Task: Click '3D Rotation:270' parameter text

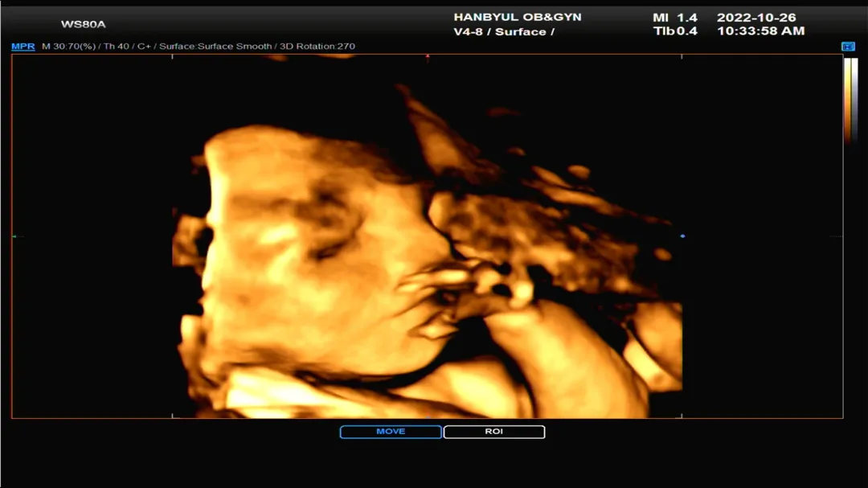Action: point(317,47)
